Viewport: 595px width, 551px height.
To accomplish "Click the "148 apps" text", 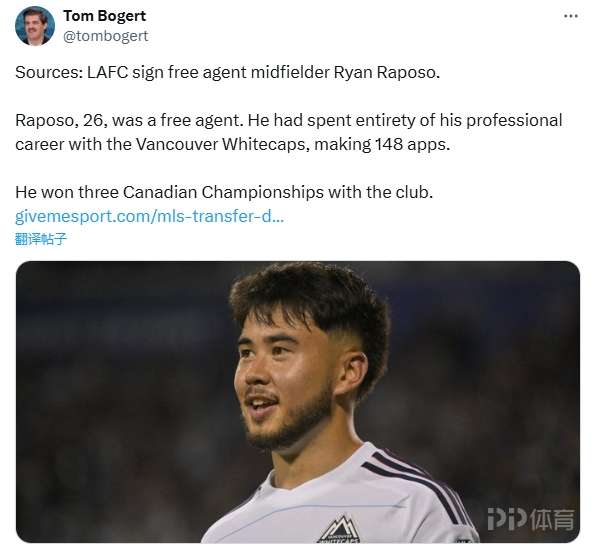I will (412, 144).
